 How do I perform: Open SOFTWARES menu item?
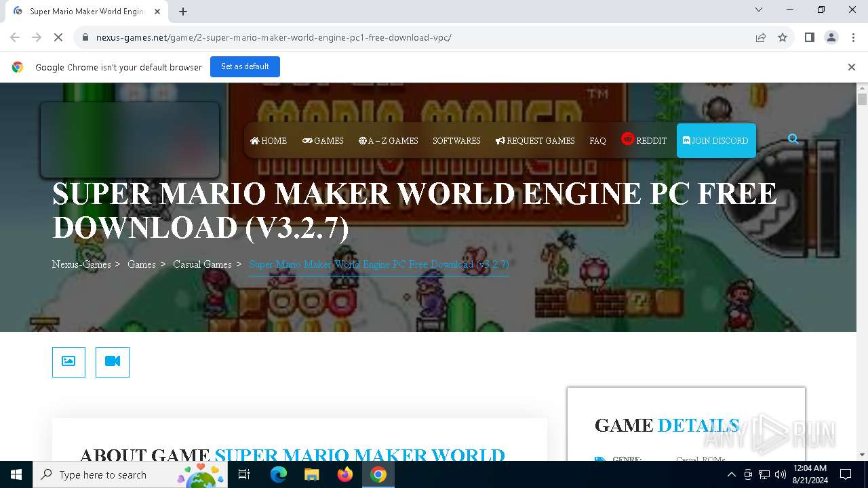point(456,140)
